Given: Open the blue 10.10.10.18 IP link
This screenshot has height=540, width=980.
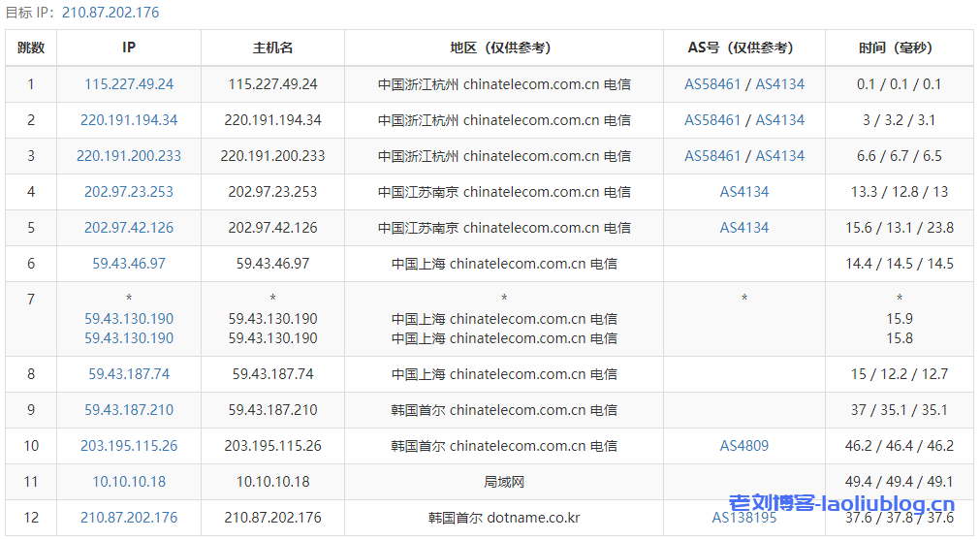Looking at the screenshot, I should tap(129, 482).
